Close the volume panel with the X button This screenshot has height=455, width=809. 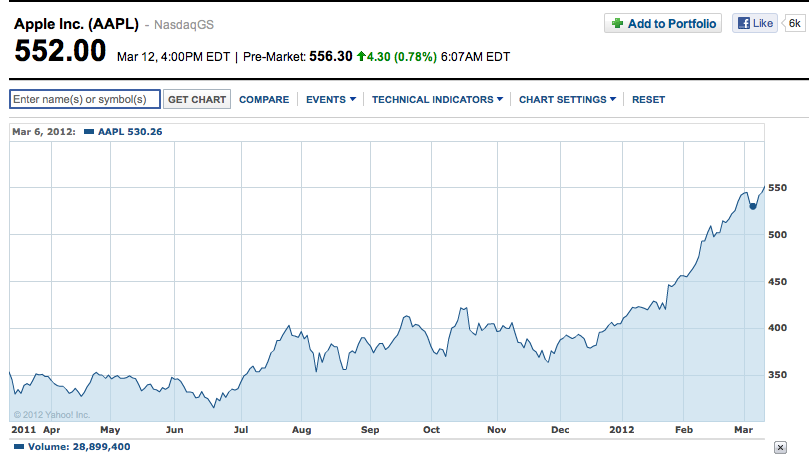780,447
